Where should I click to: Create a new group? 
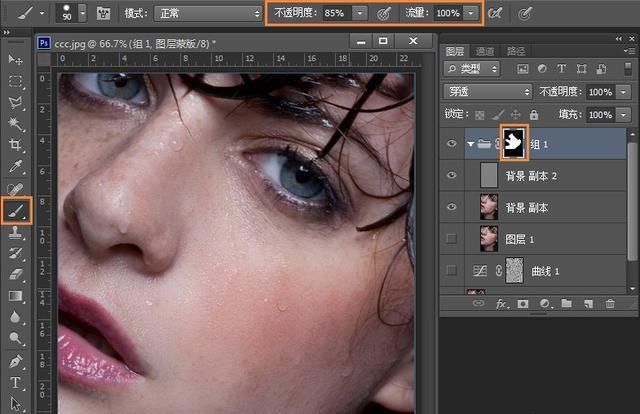tap(567, 303)
